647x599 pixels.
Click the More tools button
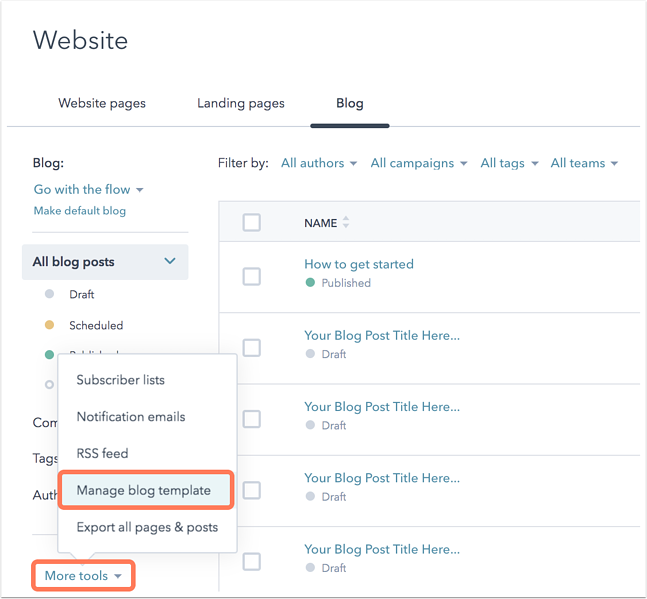pyautogui.click(x=83, y=576)
